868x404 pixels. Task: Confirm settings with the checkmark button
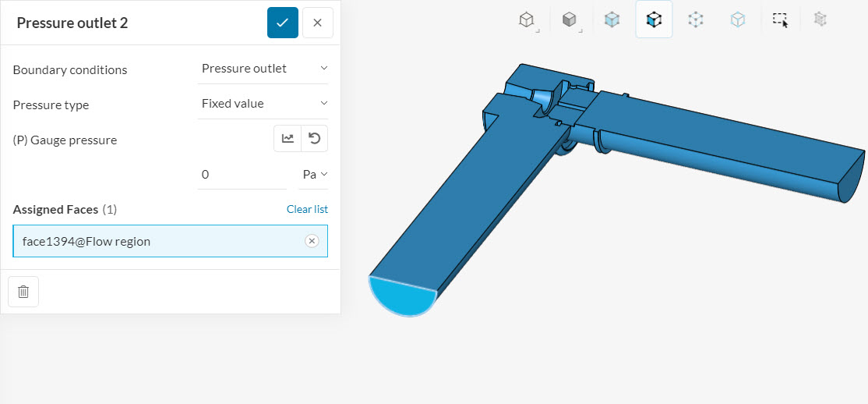pyautogui.click(x=283, y=23)
